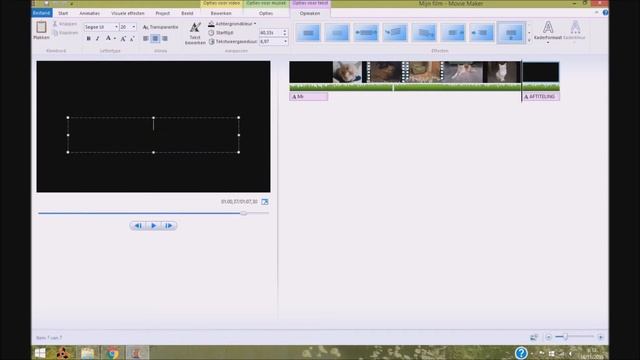Toggle italic text formatting
Screen dimensions: 640x360
pyautogui.click(x=98, y=38)
